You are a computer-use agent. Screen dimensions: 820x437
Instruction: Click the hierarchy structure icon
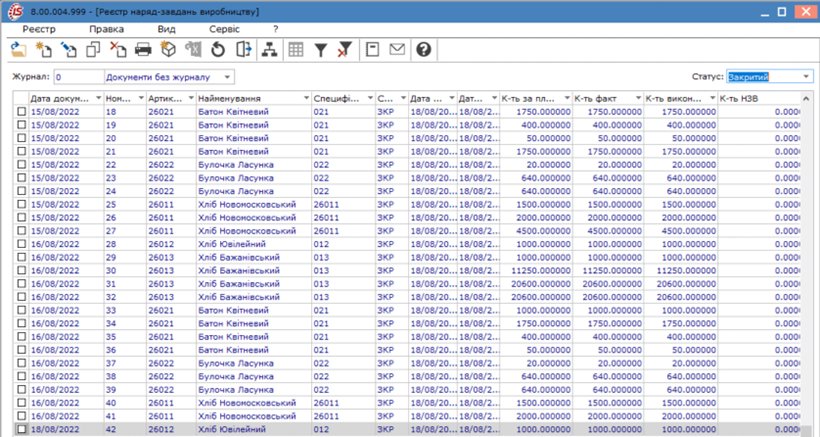269,50
